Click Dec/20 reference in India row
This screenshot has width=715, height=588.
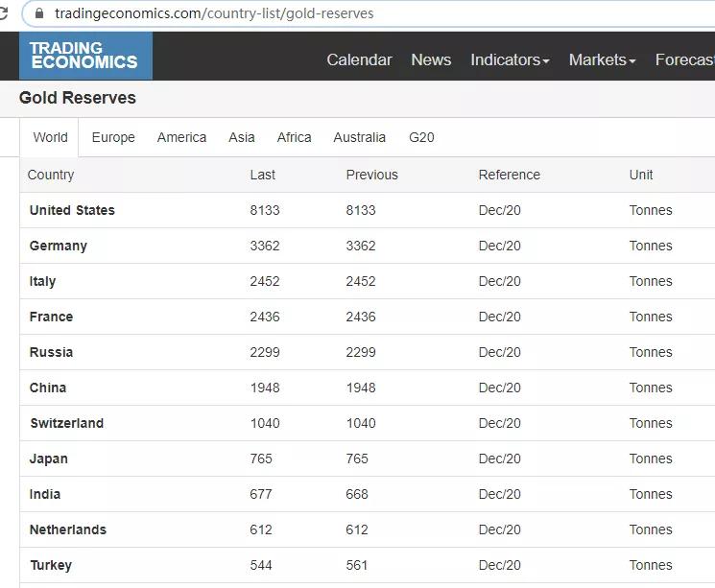(500, 495)
